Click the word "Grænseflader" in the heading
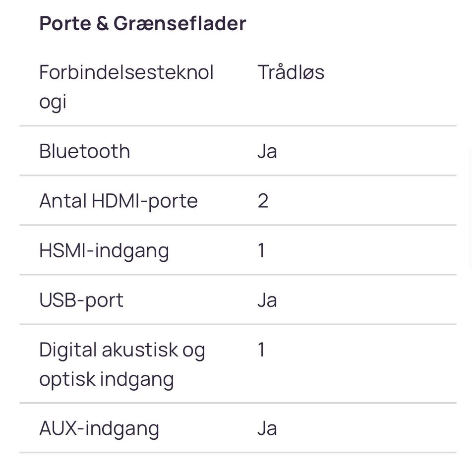This screenshot has height=474, width=476. click(179, 23)
